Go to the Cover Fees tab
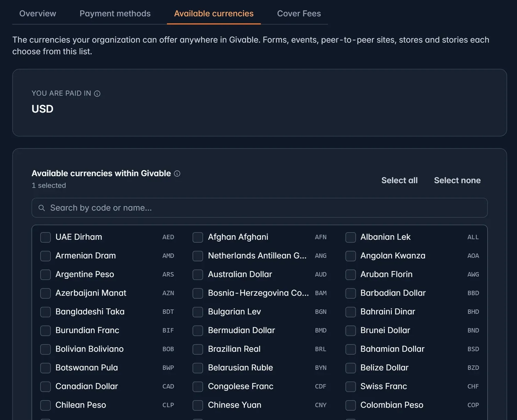Viewport: 517px width, 420px height. coord(299,13)
